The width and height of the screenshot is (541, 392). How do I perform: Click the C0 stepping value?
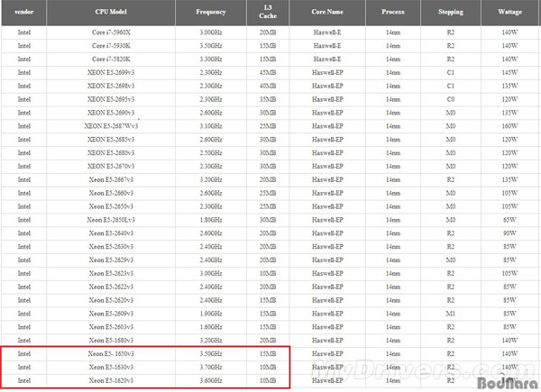pyautogui.click(x=451, y=100)
